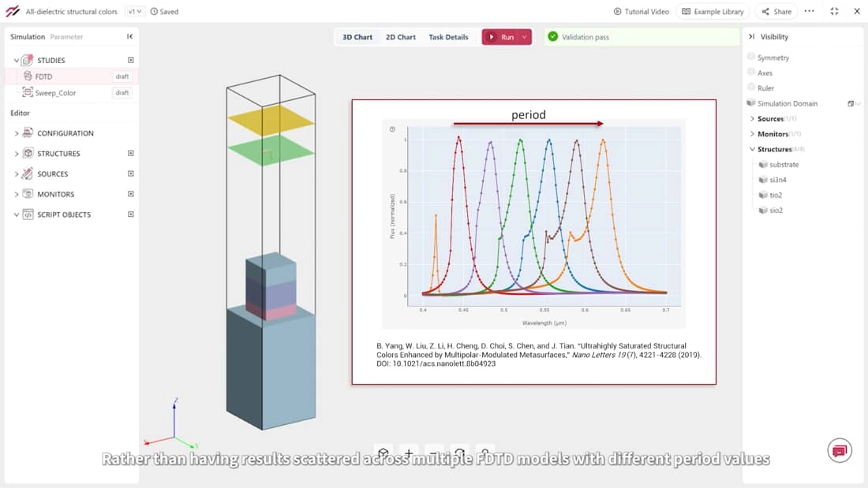868x488 pixels.
Task: Select the Sweep_Color study
Action: 55,93
